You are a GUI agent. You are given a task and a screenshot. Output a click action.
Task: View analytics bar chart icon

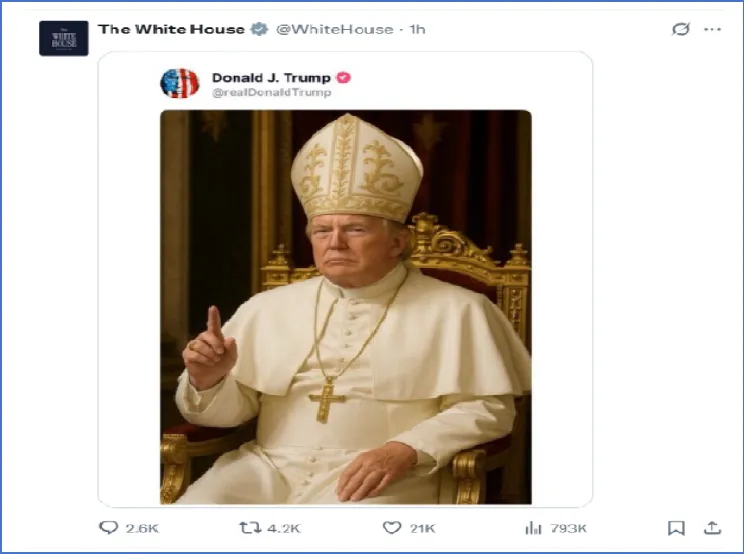pyautogui.click(x=533, y=528)
